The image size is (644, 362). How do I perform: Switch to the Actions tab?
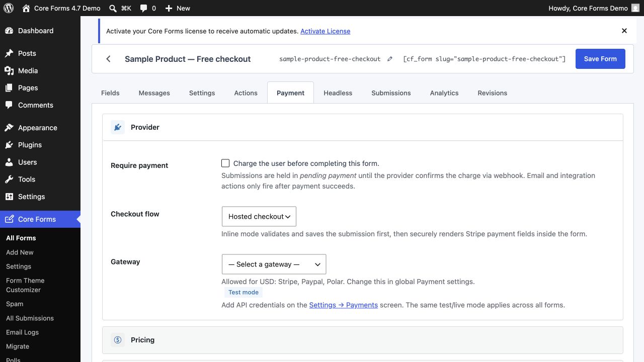(x=246, y=93)
